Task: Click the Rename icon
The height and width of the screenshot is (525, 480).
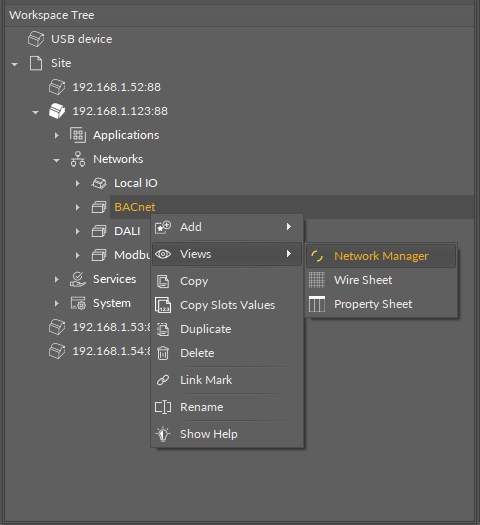Action: pos(163,407)
